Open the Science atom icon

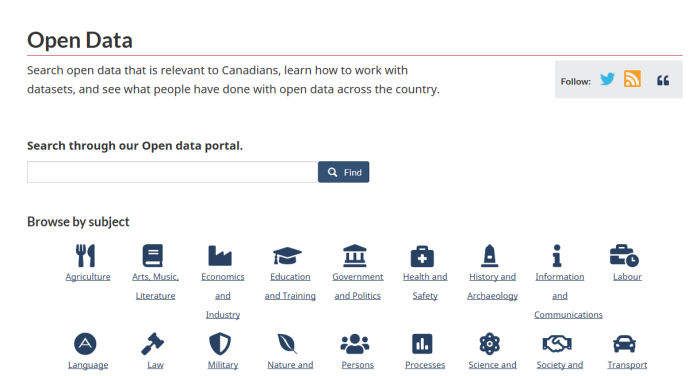(x=490, y=344)
